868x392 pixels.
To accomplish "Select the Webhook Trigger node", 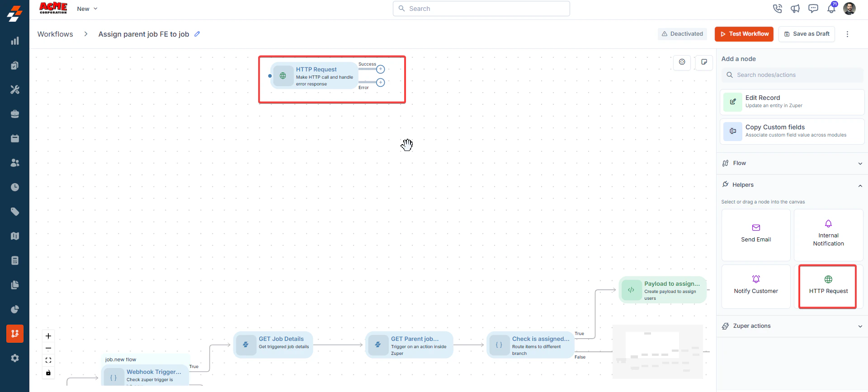I will tap(145, 375).
